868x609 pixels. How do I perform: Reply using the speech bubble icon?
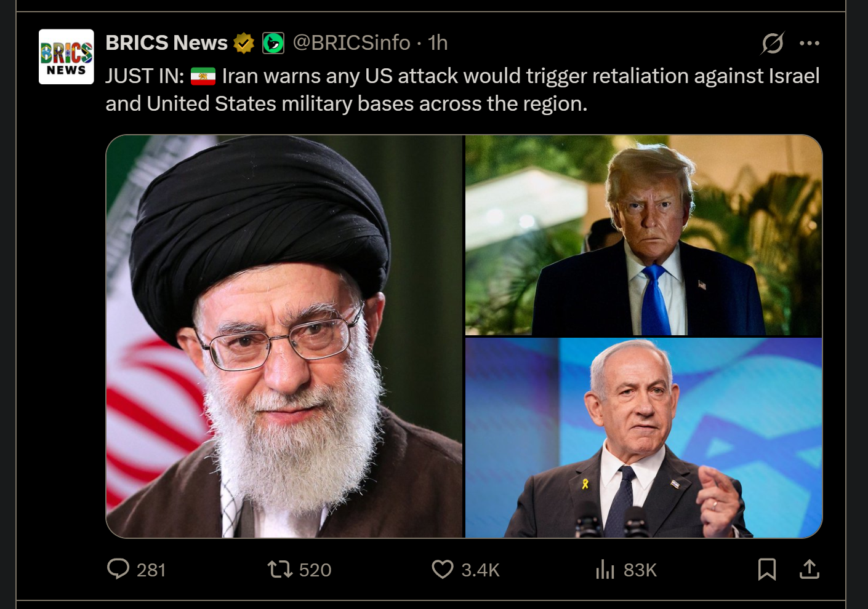(x=118, y=569)
